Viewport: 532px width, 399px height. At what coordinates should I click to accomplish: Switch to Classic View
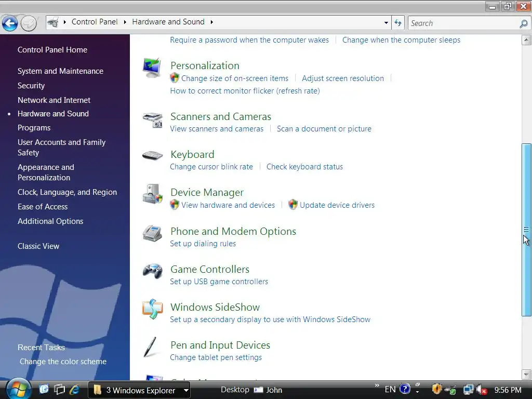[x=38, y=246]
